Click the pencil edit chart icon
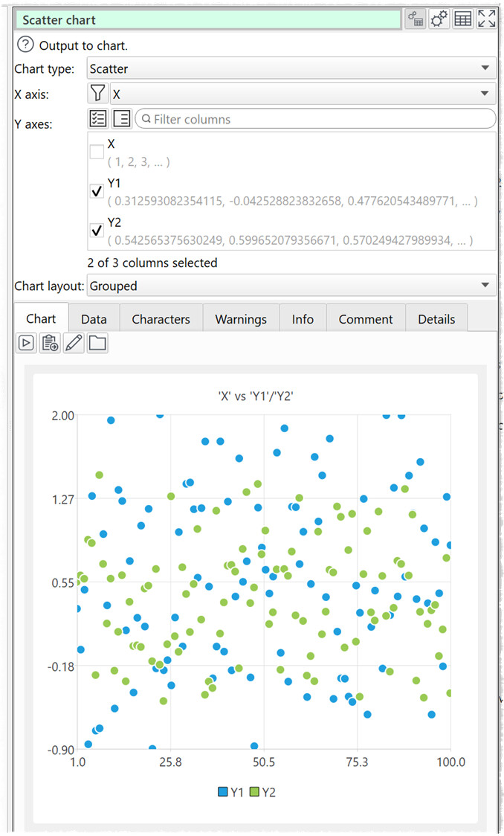The image size is (504, 836). click(74, 343)
